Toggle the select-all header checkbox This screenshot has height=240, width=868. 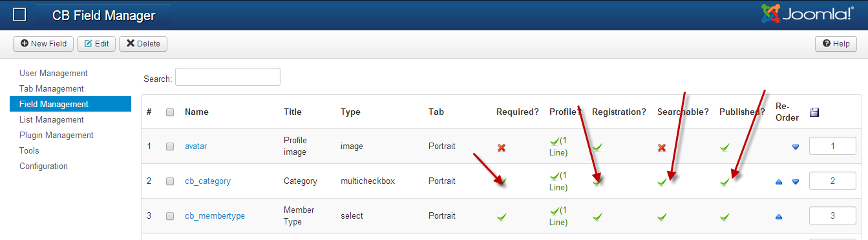[x=170, y=112]
